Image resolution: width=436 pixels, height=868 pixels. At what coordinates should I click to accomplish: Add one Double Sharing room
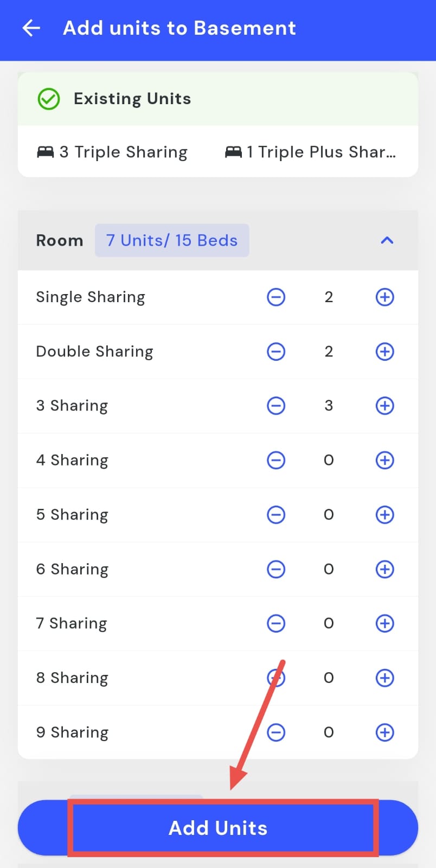[x=384, y=352]
